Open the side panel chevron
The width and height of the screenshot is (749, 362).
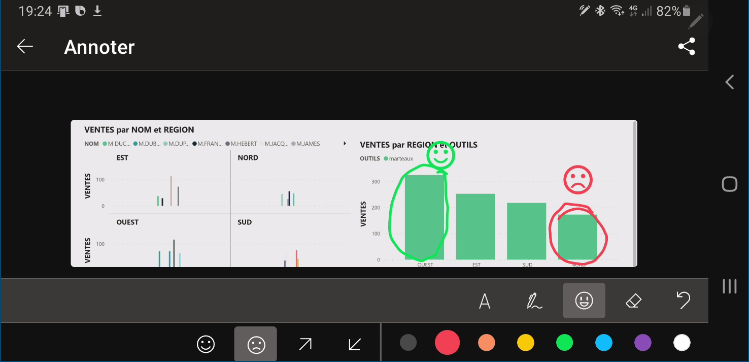(x=729, y=82)
